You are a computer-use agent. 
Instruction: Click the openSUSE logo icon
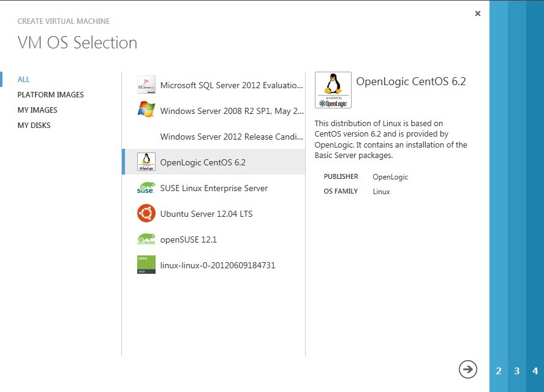(146, 239)
